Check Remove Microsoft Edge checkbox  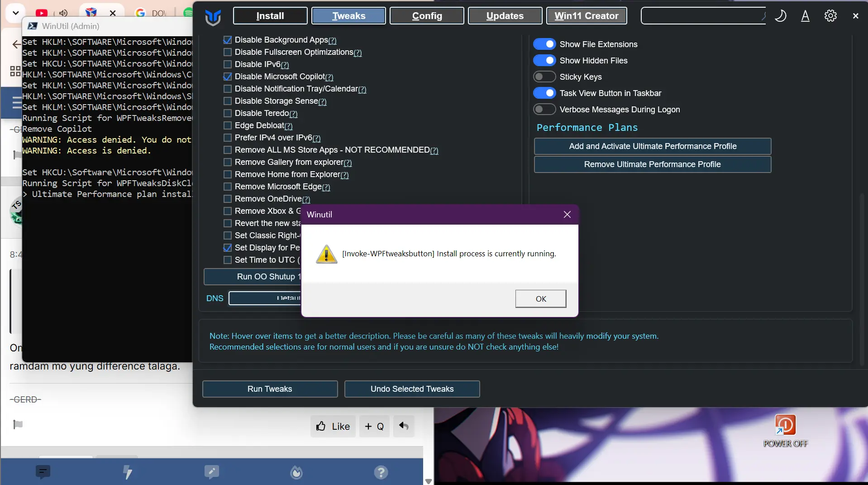pyautogui.click(x=228, y=187)
